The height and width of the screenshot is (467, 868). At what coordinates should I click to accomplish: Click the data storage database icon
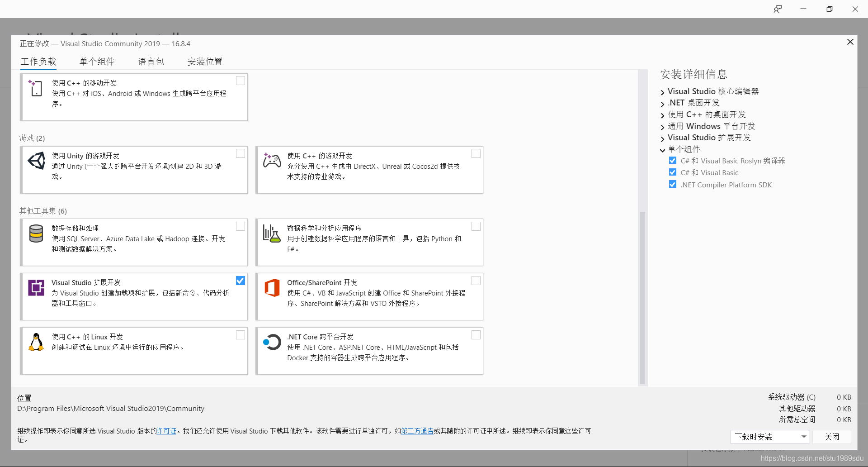[36, 233]
